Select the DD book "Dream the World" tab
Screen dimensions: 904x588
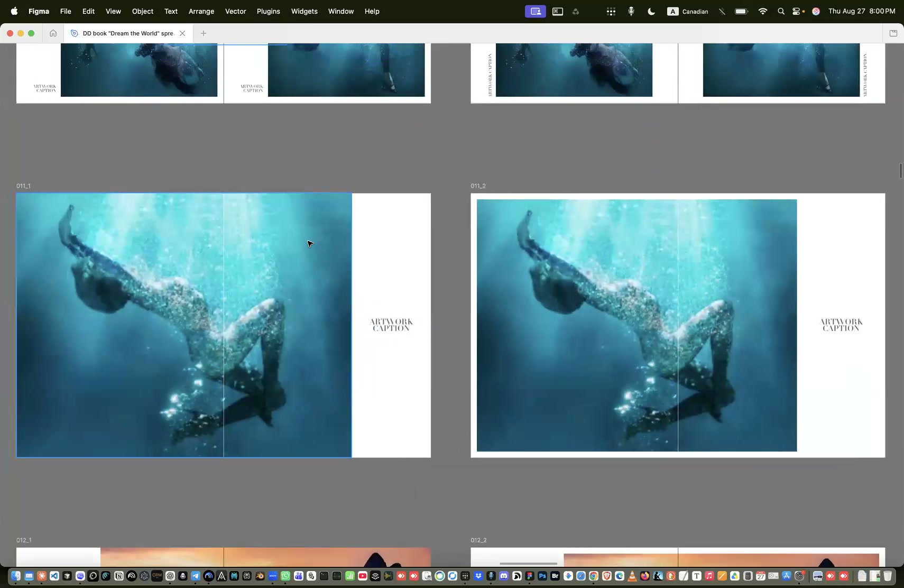pos(128,33)
